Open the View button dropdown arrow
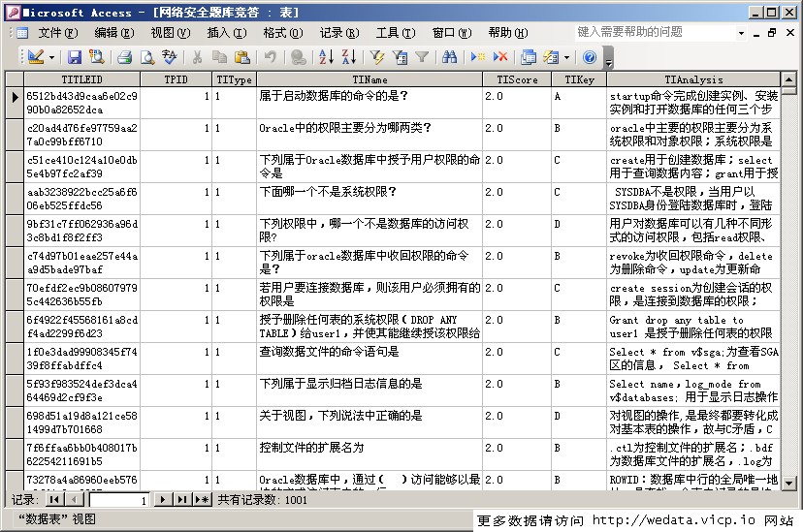 [x=51, y=57]
